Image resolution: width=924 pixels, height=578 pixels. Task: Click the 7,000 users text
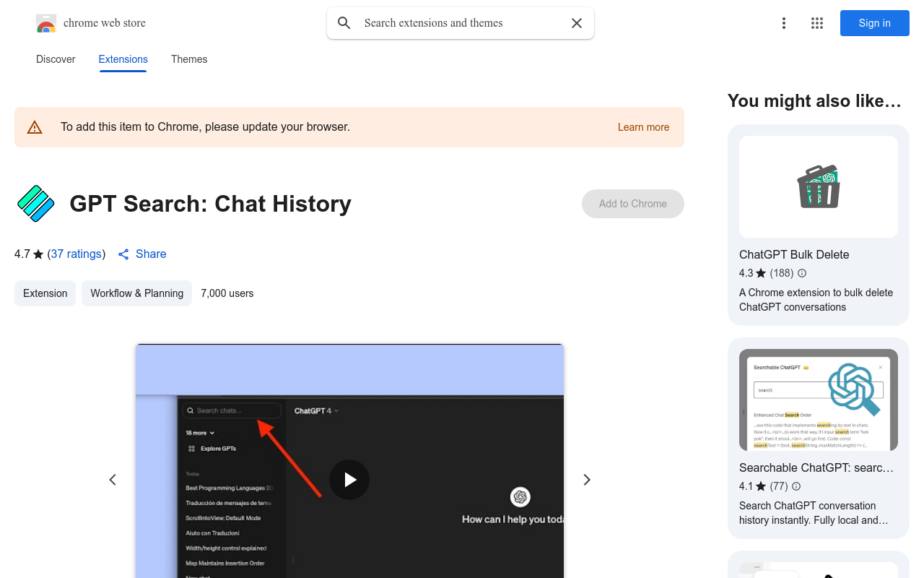pyautogui.click(x=227, y=293)
